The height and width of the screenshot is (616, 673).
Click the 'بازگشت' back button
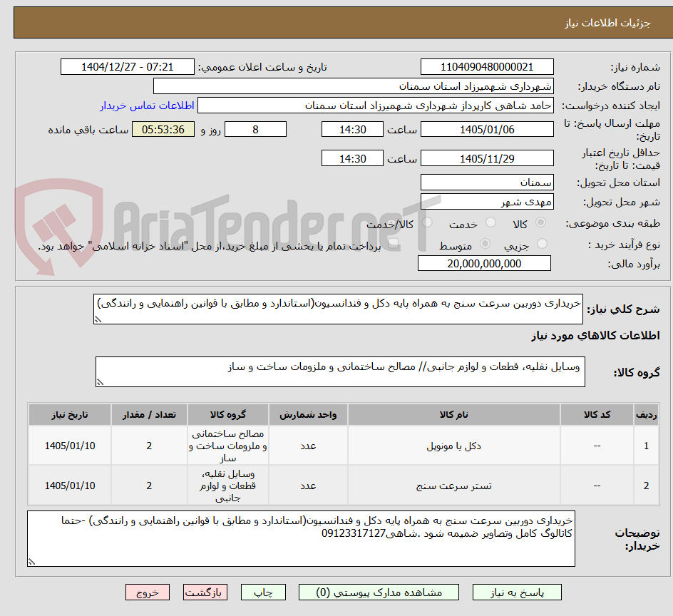(205, 592)
